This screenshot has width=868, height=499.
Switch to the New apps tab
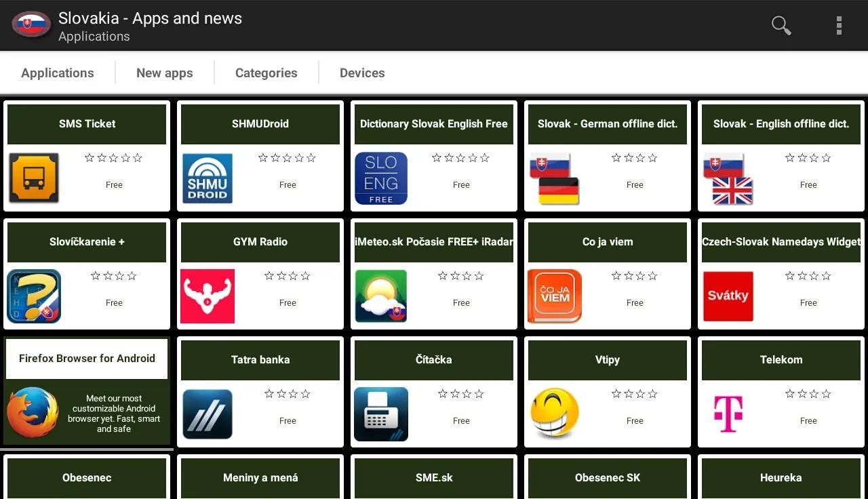tap(165, 73)
